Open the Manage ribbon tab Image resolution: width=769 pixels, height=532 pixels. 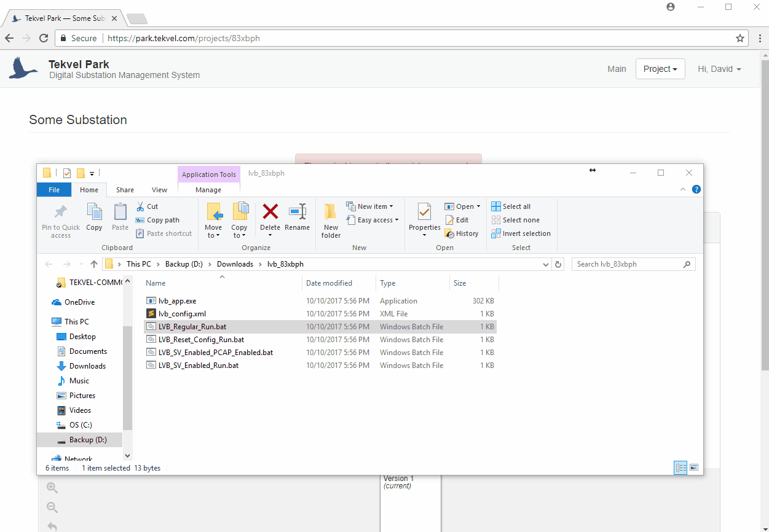point(208,190)
